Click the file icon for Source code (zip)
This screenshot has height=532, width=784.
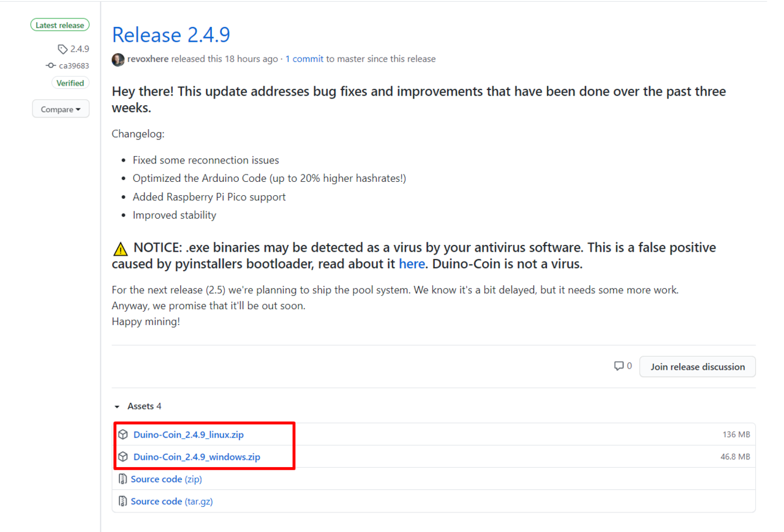click(x=123, y=479)
